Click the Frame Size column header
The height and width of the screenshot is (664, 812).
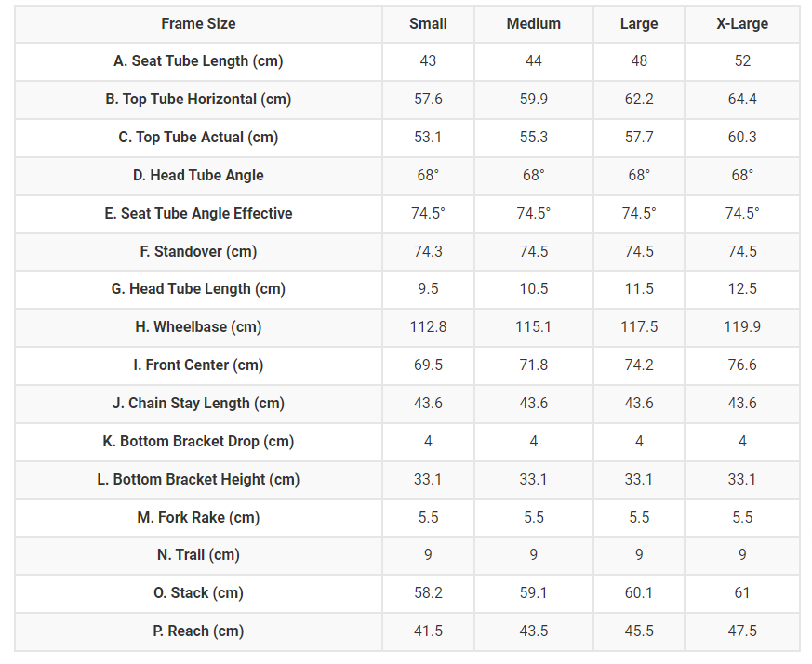tap(198, 23)
